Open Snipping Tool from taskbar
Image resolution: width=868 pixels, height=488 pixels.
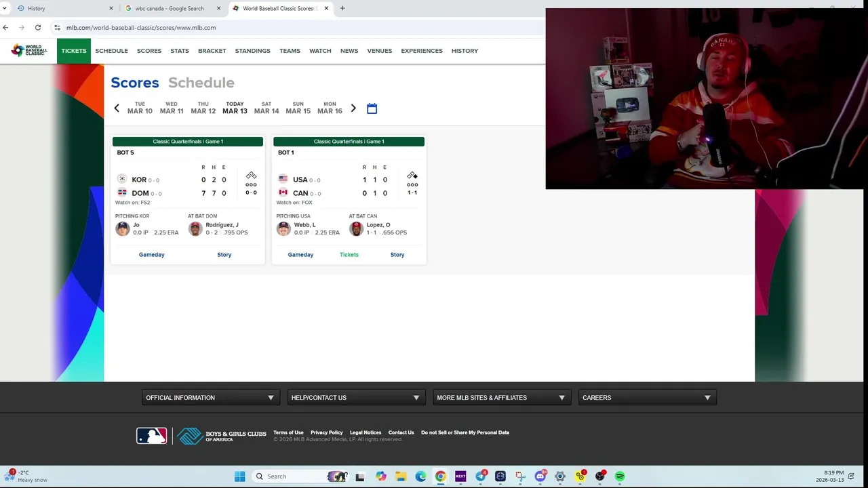click(520, 476)
